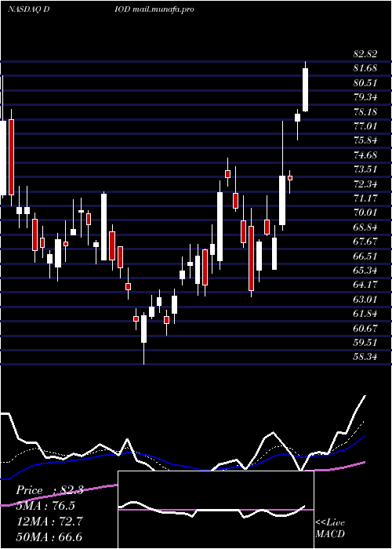Screen dimensions: 392x549
Task: Click the <<Live MACD label
Action: coord(330,529)
